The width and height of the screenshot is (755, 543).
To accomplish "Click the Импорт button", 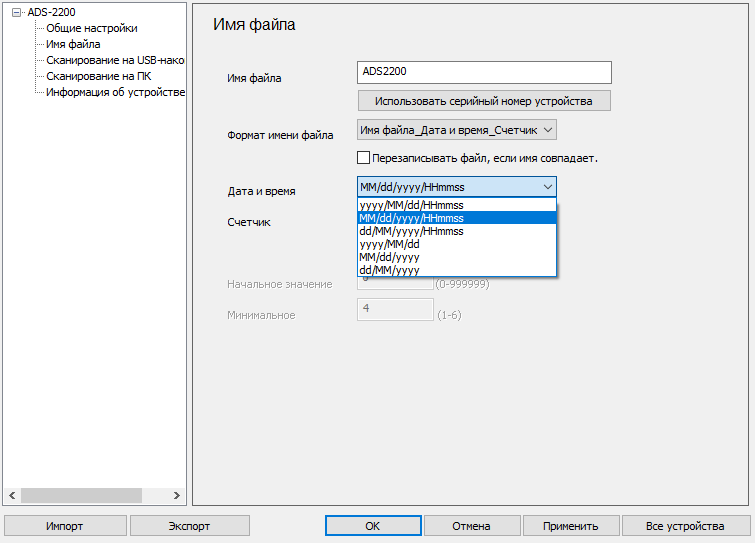I will [65, 526].
